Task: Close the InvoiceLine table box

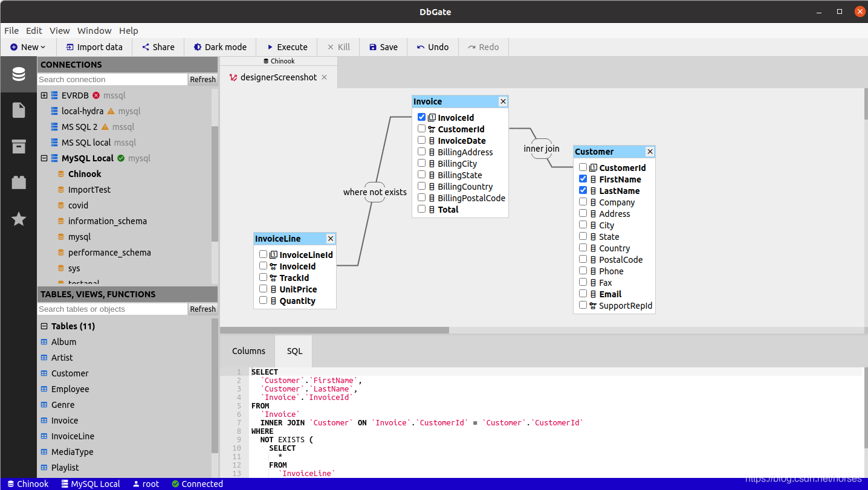Action: [x=330, y=239]
